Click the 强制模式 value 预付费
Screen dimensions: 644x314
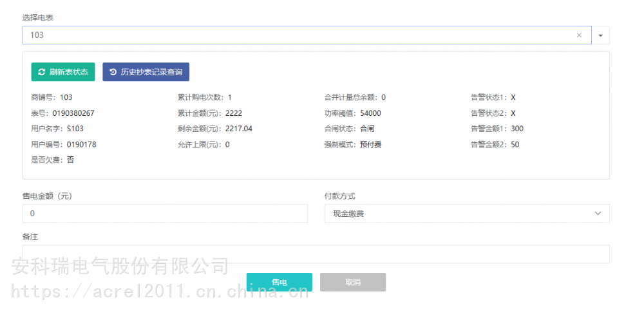click(x=370, y=145)
